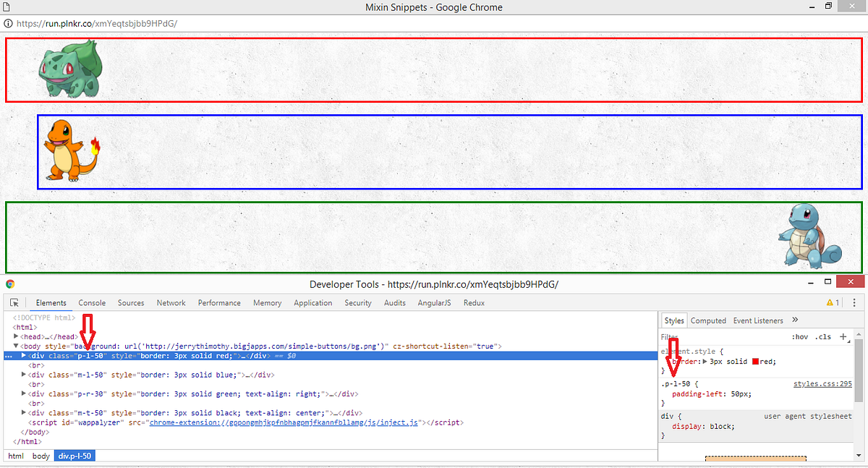Select the <!DOCTYPE html> line
Viewport: 868px width, 468px height.
44,318
